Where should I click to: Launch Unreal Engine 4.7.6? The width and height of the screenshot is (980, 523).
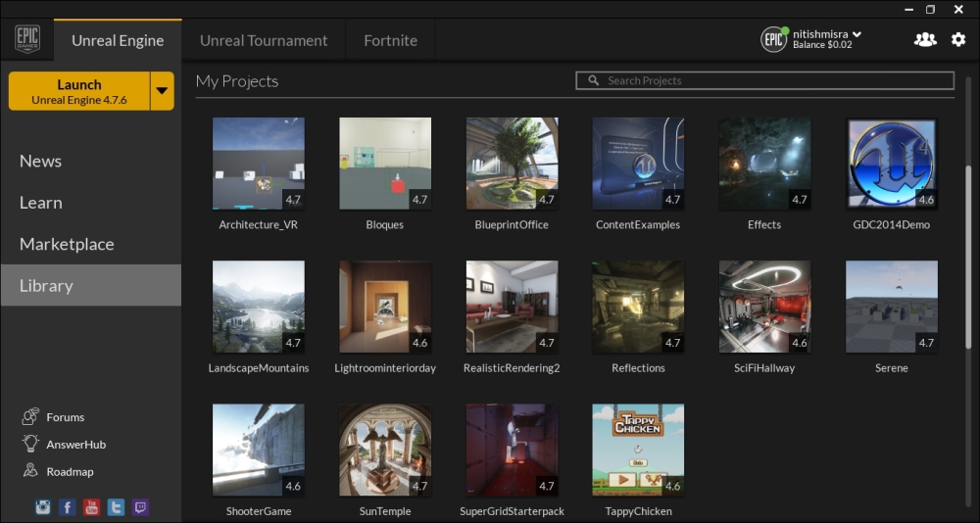tap(79, 91)
